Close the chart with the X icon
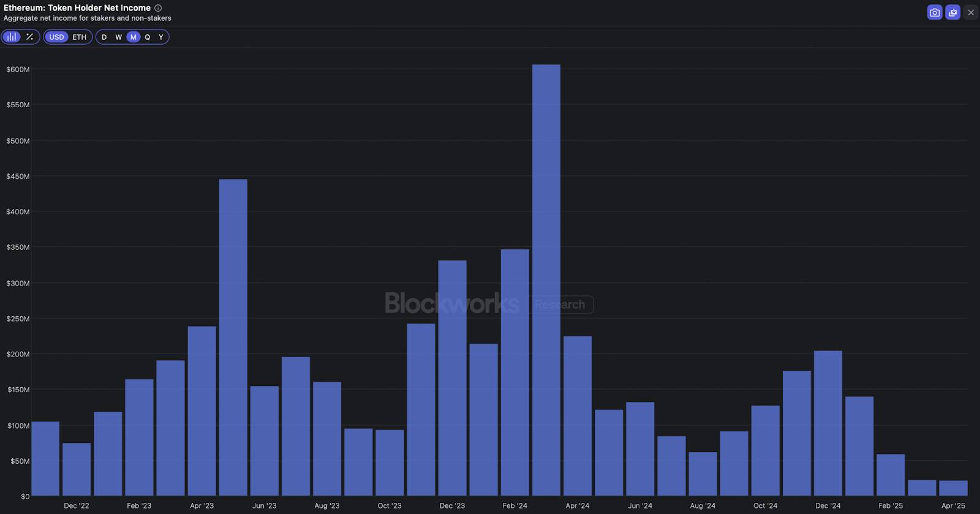The height and width of the screenshot is (514, 980). [971, 12]
